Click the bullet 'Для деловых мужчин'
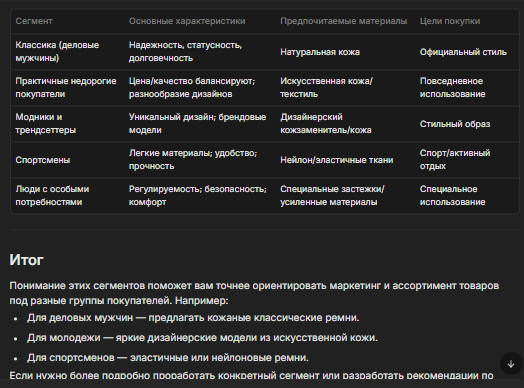The height and width of the screenshot is (388, 524). (x=193, y=317)
